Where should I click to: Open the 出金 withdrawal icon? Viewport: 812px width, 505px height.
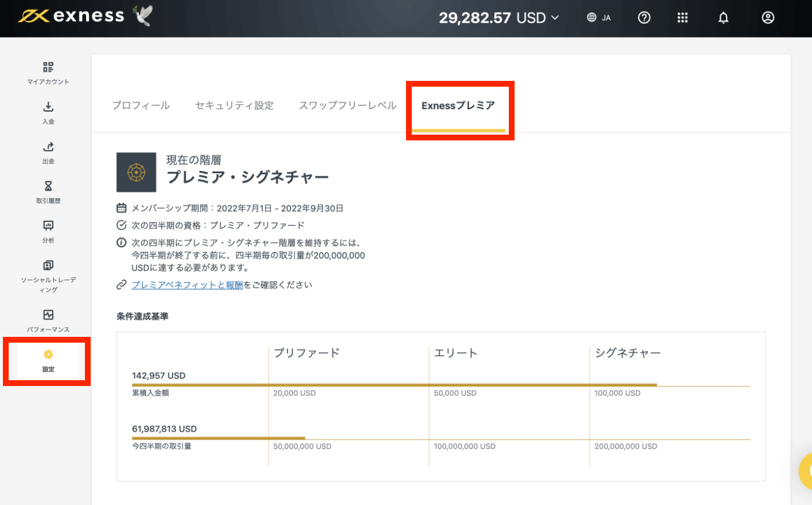click(x=49, y=147)
